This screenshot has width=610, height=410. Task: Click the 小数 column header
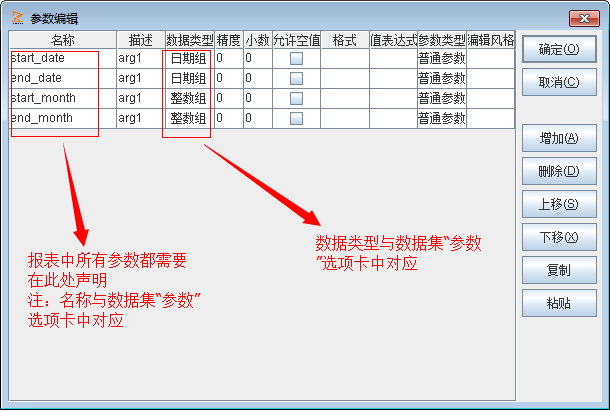coord(258,40)
